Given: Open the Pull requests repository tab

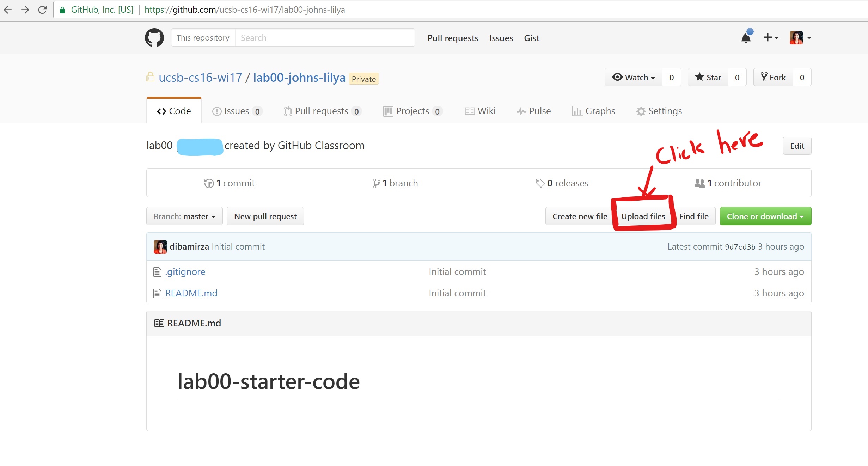Looking at the screenshot, I should 322,111.
